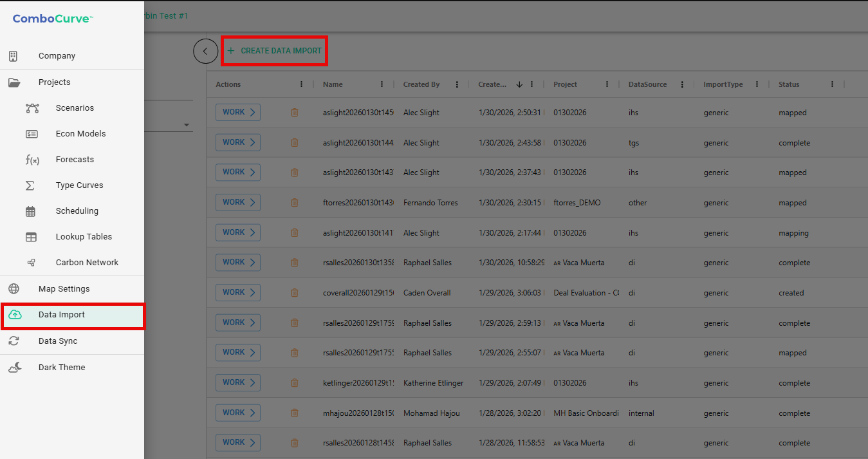Click the Scenarios branching icon

32,108
